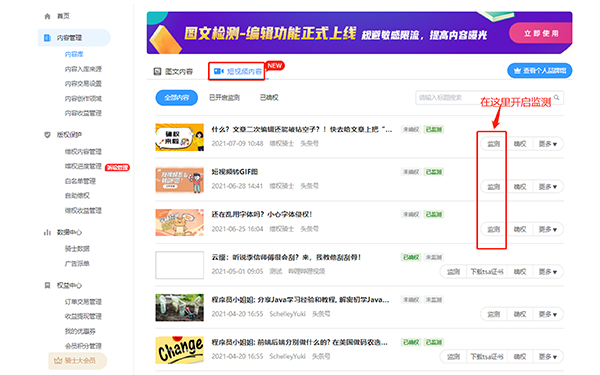The height and width of the screenshot is (375, 600).
Task: Open 会员积分管理 in sidebar
Action: pyautogui.click(x=83, y=346)
